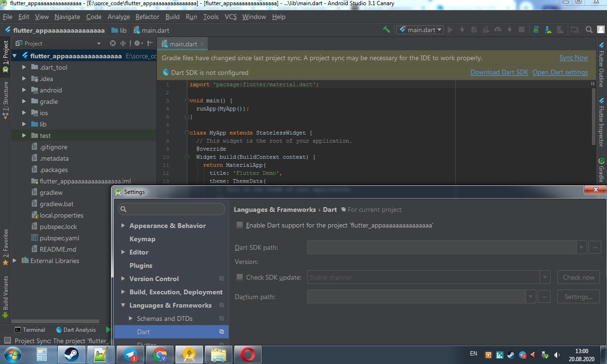Open the Dart Analysis tool window
This screenshot has width=607, height=364.
point(76,330)
